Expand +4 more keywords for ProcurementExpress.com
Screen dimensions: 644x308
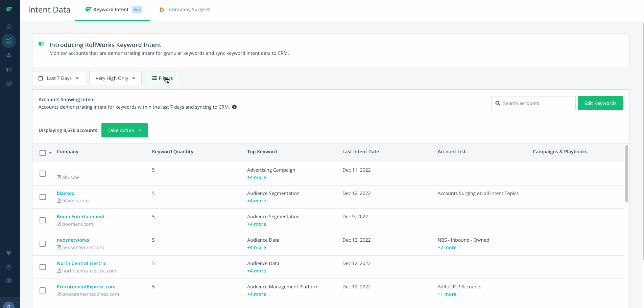click(257, 294)
